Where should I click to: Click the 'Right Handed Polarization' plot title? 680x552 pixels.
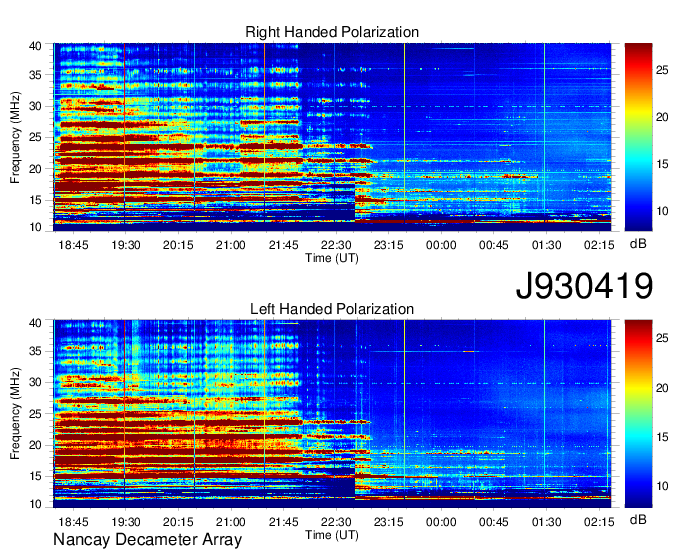332,32
